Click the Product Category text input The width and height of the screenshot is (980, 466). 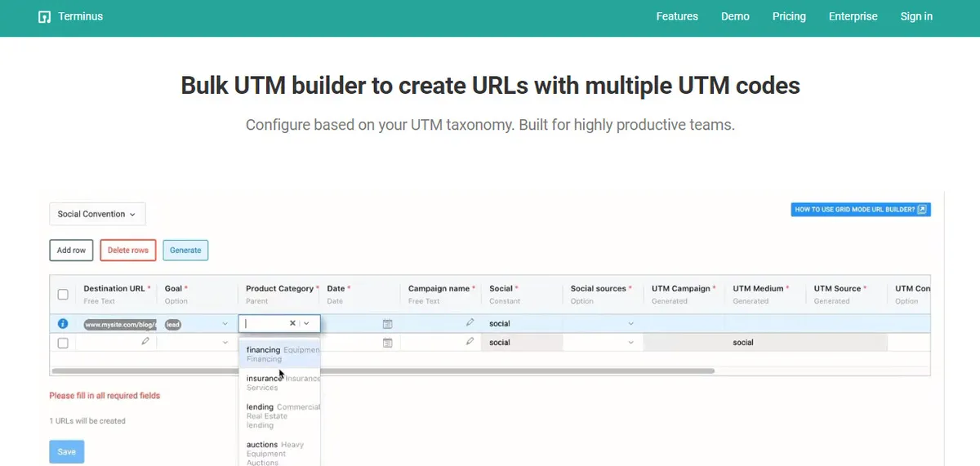pos(264,324)
